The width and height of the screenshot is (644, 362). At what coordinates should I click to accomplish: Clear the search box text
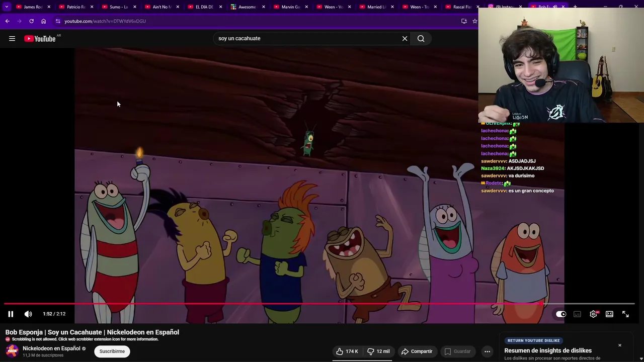(x=405, y=38)
